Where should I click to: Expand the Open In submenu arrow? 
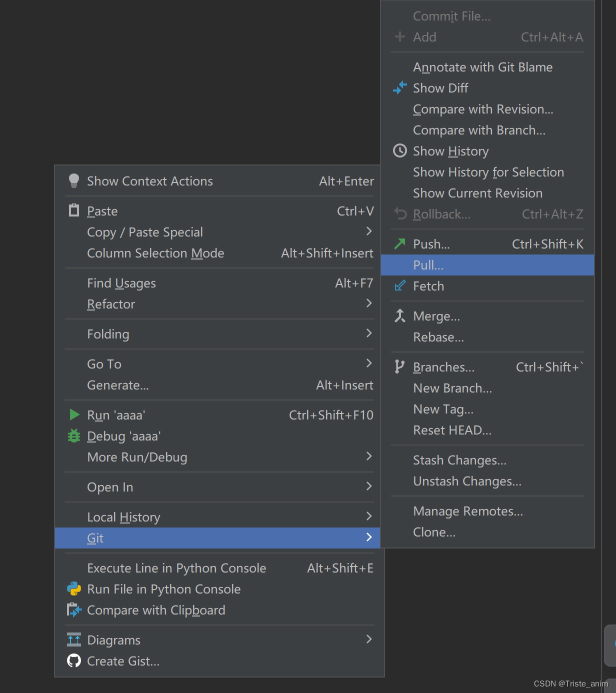[369, 486]
